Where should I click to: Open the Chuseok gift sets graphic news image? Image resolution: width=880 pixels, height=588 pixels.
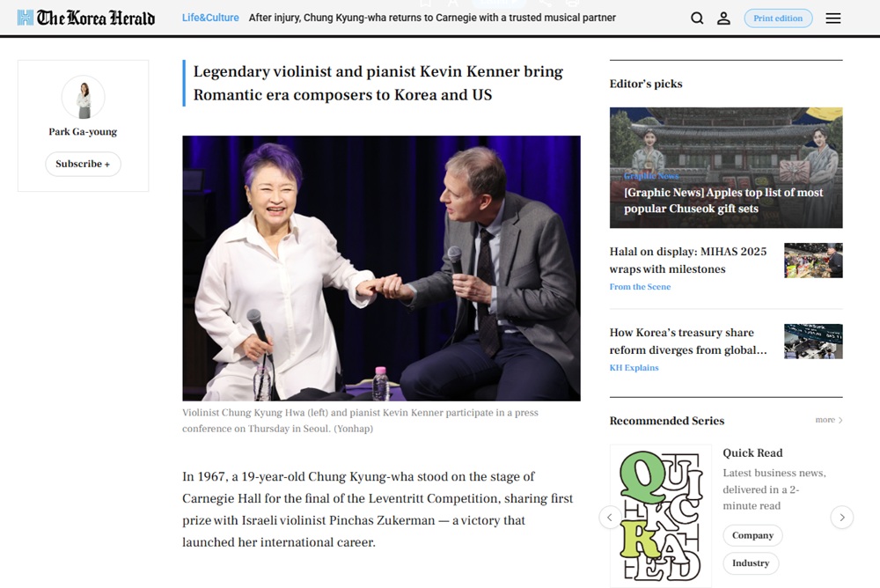pyautogui.click(x=726, y=167)
